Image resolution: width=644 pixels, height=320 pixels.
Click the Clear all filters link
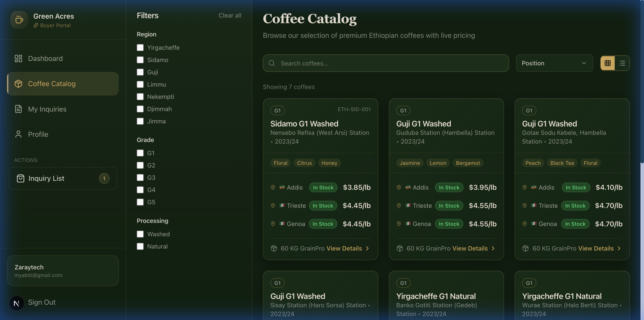click(230, 15)
